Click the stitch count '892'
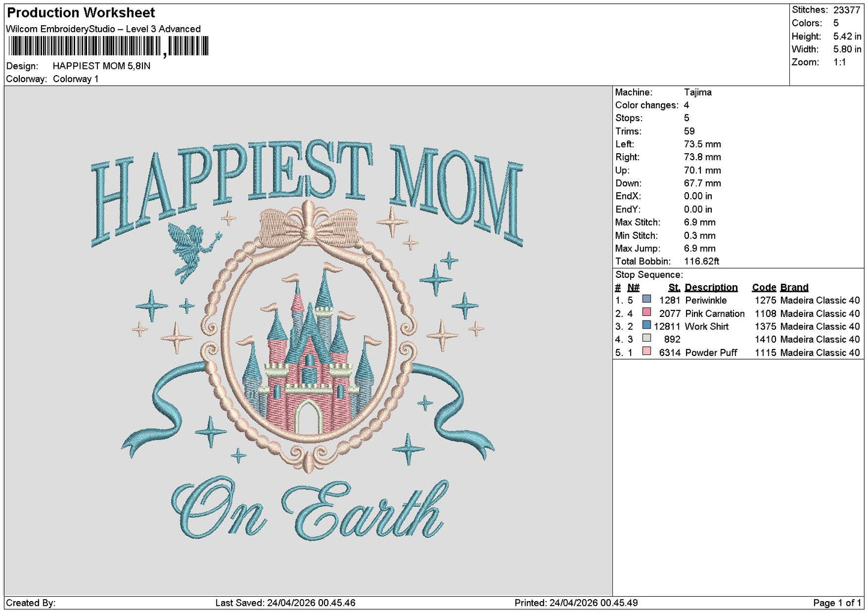 pos(672,339)
